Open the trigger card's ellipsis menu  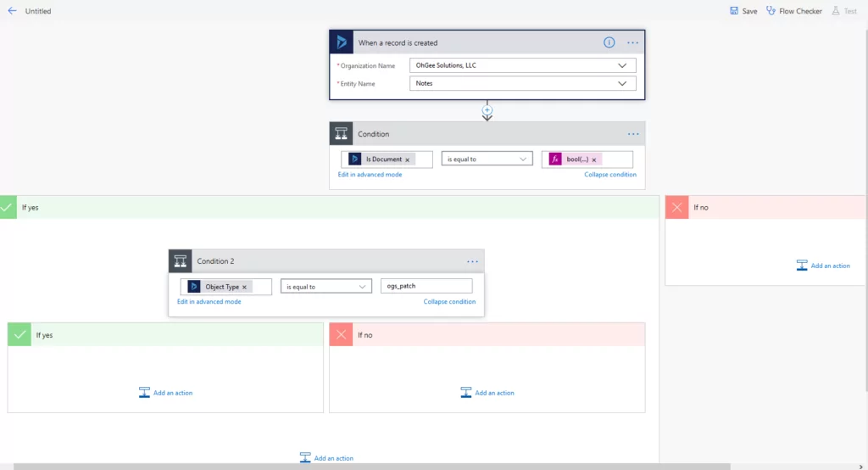(632, 42)
